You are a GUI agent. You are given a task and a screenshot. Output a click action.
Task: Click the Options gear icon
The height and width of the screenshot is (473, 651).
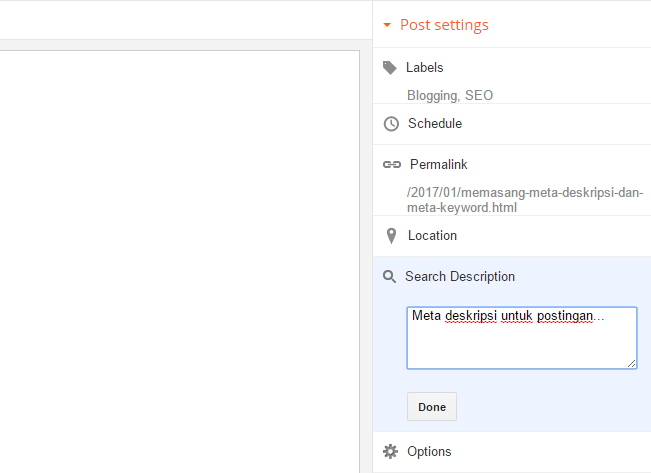click(390, 452)
